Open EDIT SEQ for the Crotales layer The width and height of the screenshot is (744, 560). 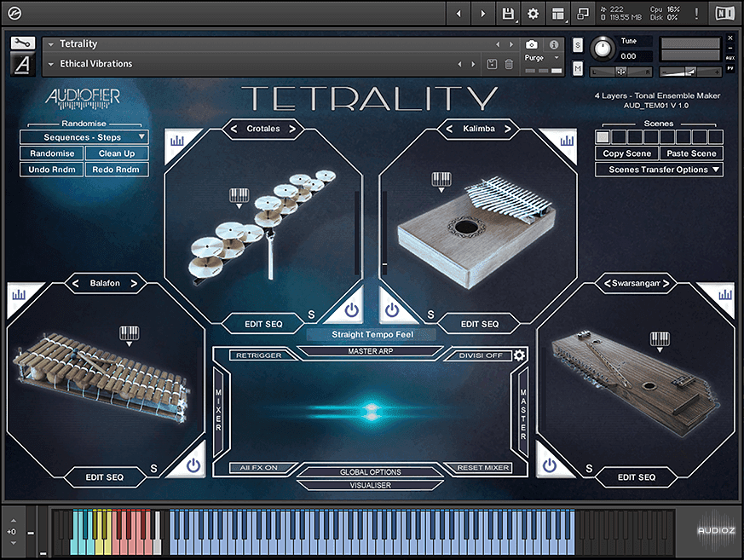[263, 324]
